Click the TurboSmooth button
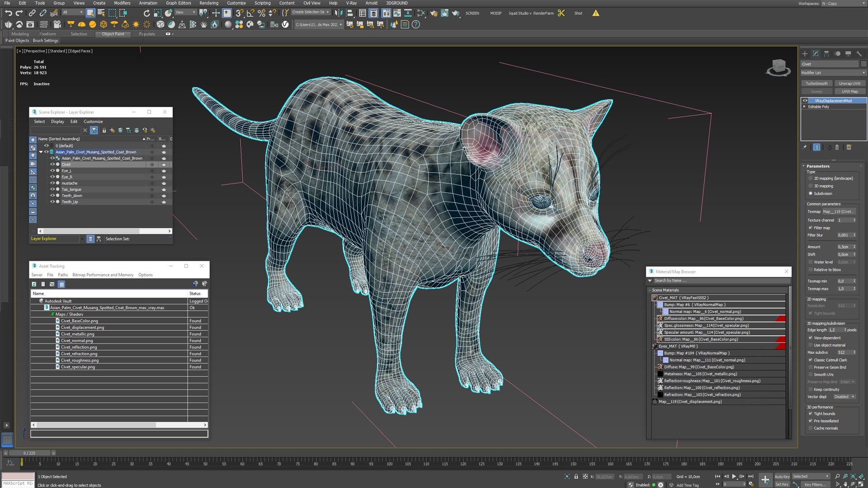Screen dimensions: 868x488 pyautogui.click(x=817, y=84)
